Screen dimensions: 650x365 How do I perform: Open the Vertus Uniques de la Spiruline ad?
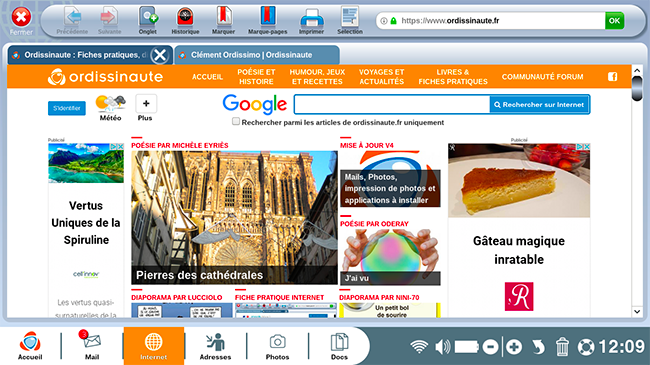[86, 231]
